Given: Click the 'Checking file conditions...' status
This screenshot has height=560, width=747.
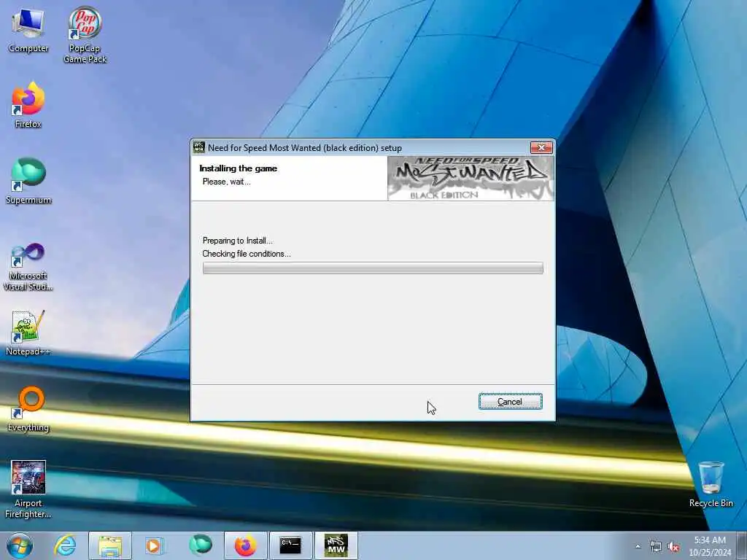Looking at the screenshot, I should click(247, 254).
